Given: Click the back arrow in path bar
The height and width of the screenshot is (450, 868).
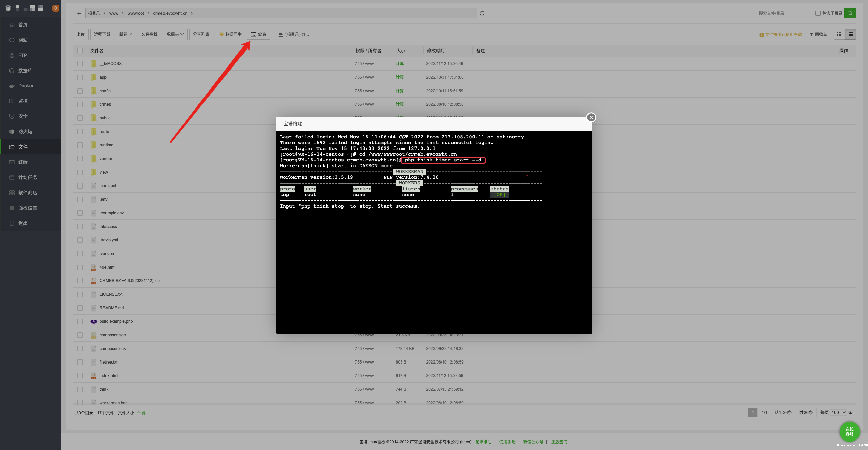Looking at the screenshot, I should pyautogui.click(x=79, y=13).
